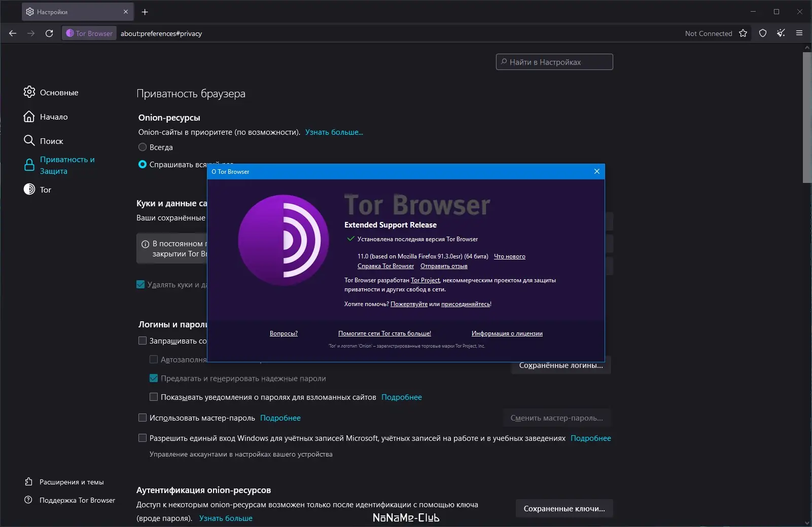This screenshot has width=812, height=527.
Task: Open Узнать больше link under onion authentication
Action: coord(226,518)
